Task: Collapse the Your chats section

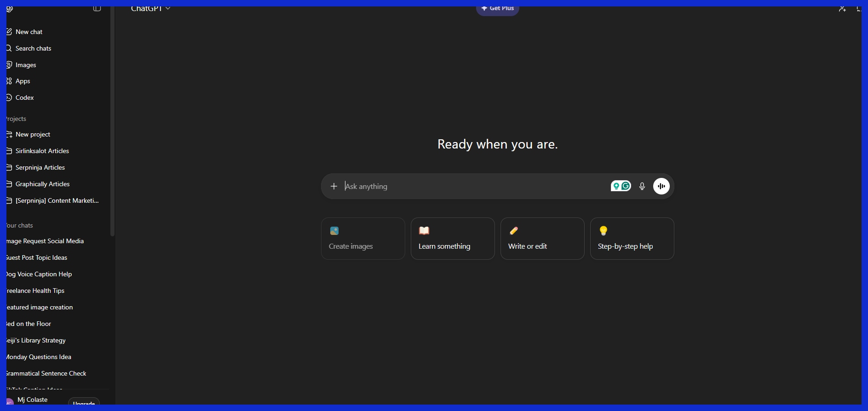Action: coord(19,225)
